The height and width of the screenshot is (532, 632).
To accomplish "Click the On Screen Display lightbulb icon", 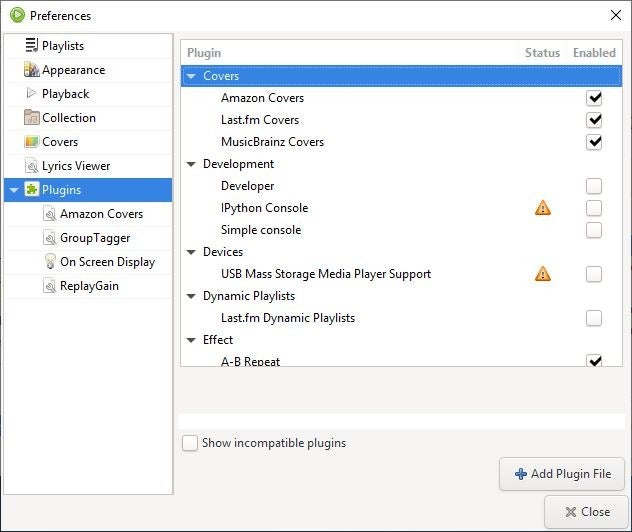I will 50,262.
